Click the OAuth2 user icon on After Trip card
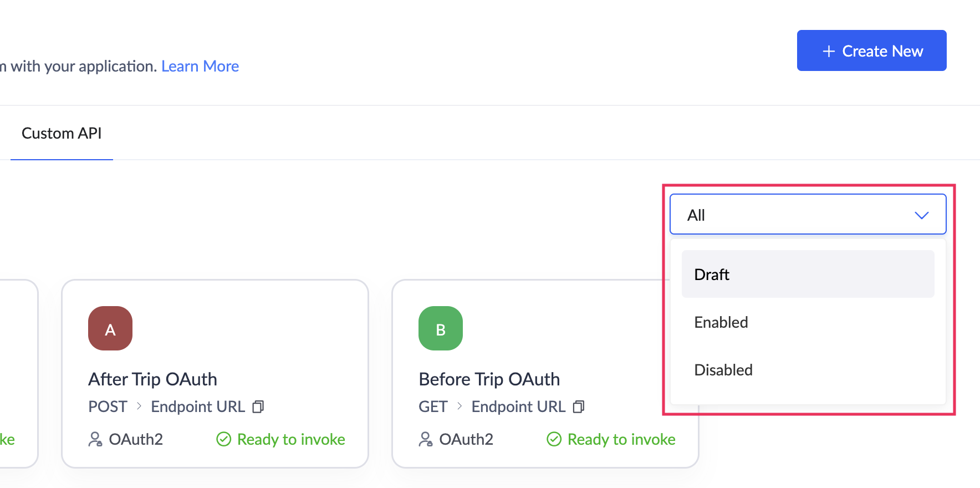 pyautogui.click(x=95, y=439)
